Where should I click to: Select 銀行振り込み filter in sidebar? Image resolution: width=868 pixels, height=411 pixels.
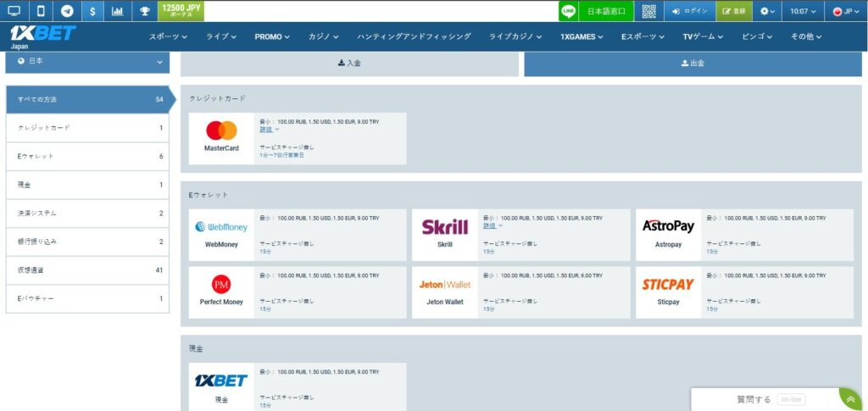click(x=87, y=242)
